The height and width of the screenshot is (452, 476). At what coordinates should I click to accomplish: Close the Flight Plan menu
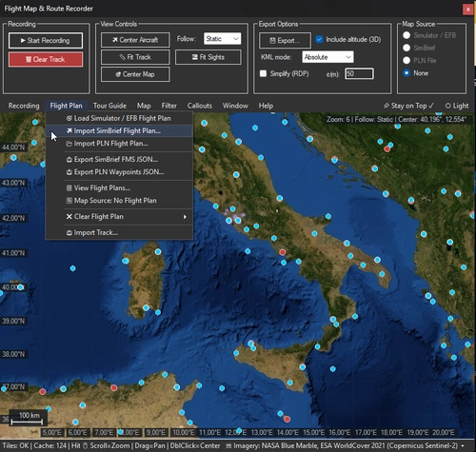66,106
